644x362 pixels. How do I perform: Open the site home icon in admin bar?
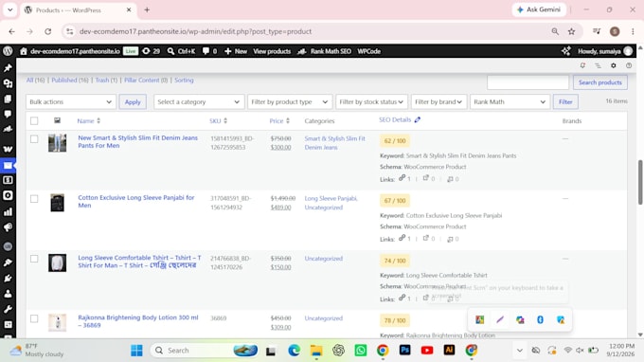(x=24, y=51)
